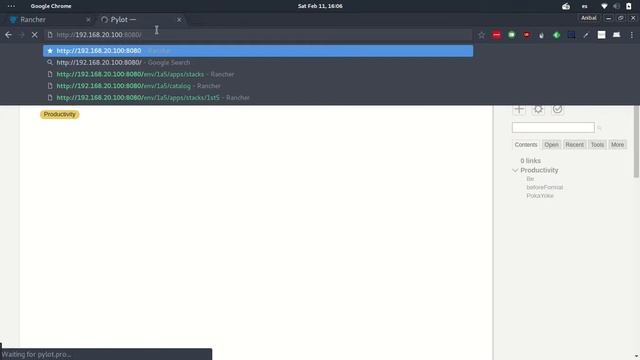The width and height of the screenshot is (640, 360).
Task: Click the URL address bar
Action: (x=258, y=35)
